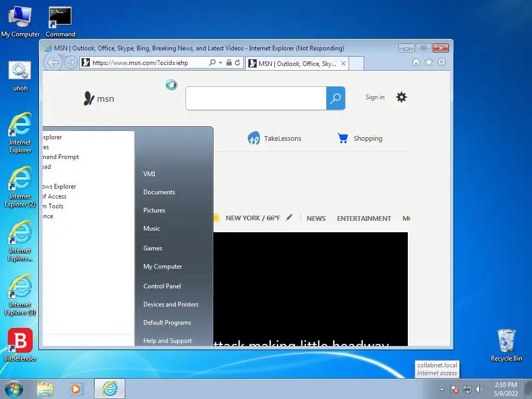The height and width of the screenshot is (399, 532).
Task: Open My Computer in the Start menu
Action: point(163,267)
